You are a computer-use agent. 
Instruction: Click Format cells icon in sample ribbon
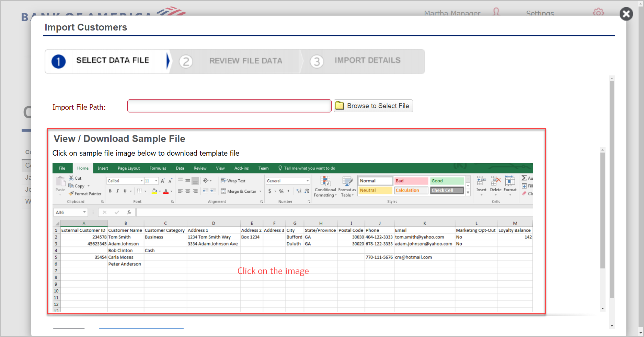pyautogui.click(x=510, y=185)
